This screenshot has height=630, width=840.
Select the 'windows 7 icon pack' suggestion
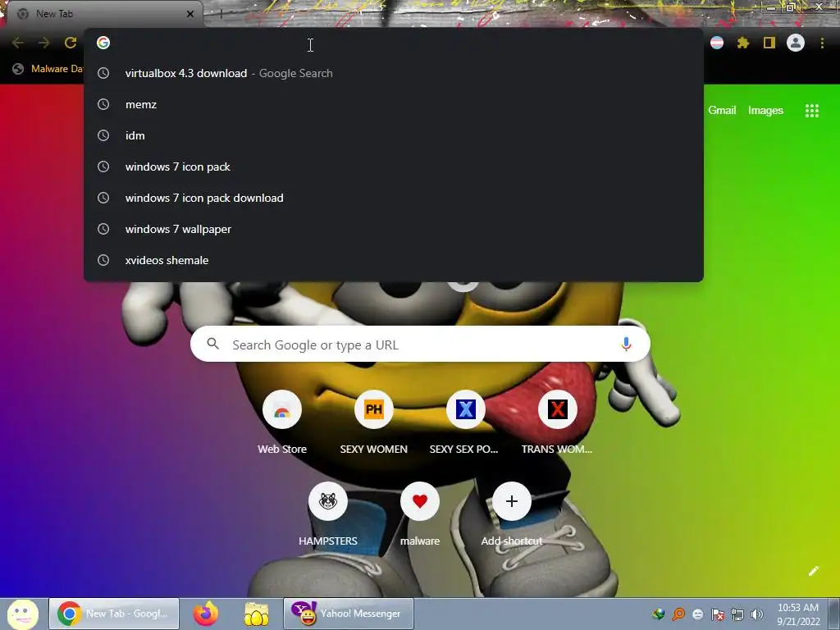tap(393, 167)
